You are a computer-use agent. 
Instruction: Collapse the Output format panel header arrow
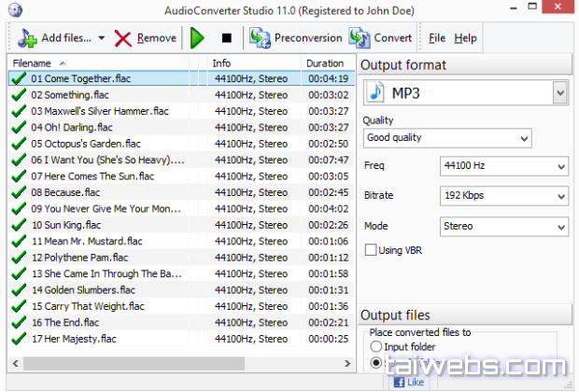point(560,64)
